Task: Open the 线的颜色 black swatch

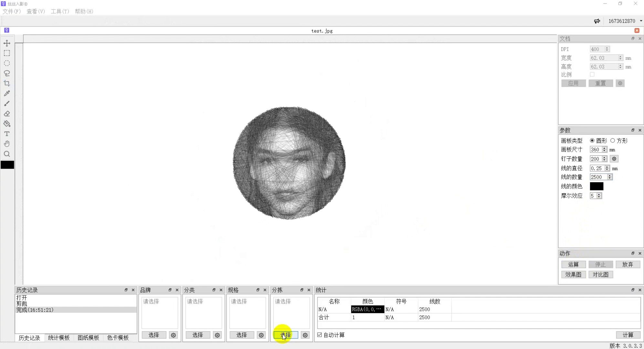Action: pyautogui.click(x=596, y=186)
